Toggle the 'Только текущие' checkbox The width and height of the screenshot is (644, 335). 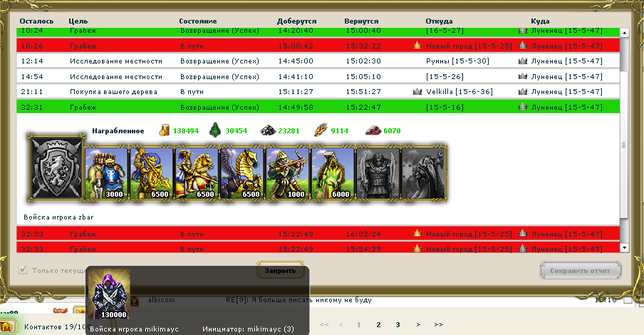pos(24,270)
